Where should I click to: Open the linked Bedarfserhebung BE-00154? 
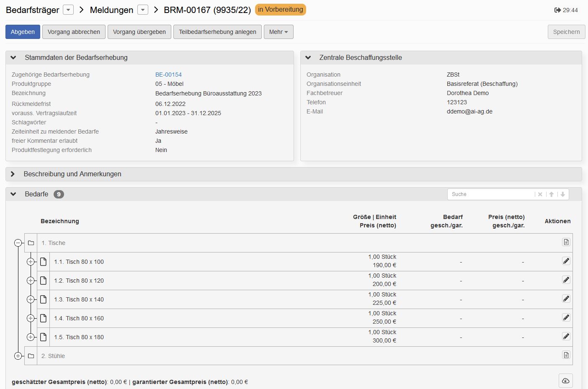pos(168,74)
